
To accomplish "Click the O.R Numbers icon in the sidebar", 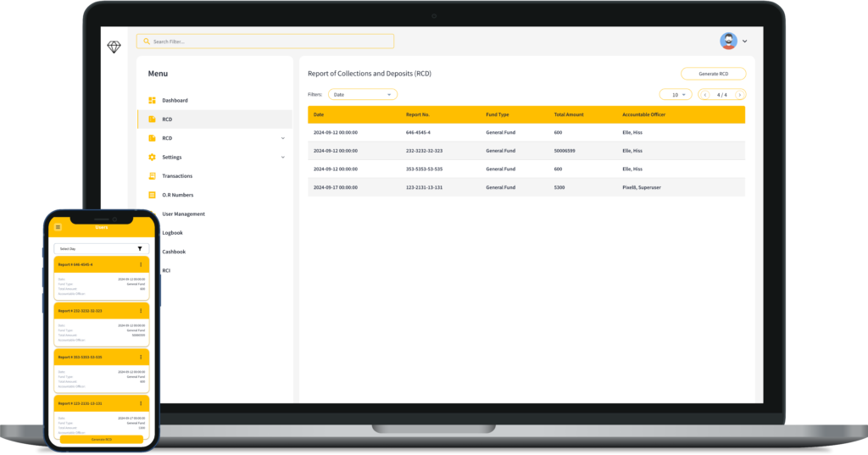I will pyautogui.click(x=153, y=195).
